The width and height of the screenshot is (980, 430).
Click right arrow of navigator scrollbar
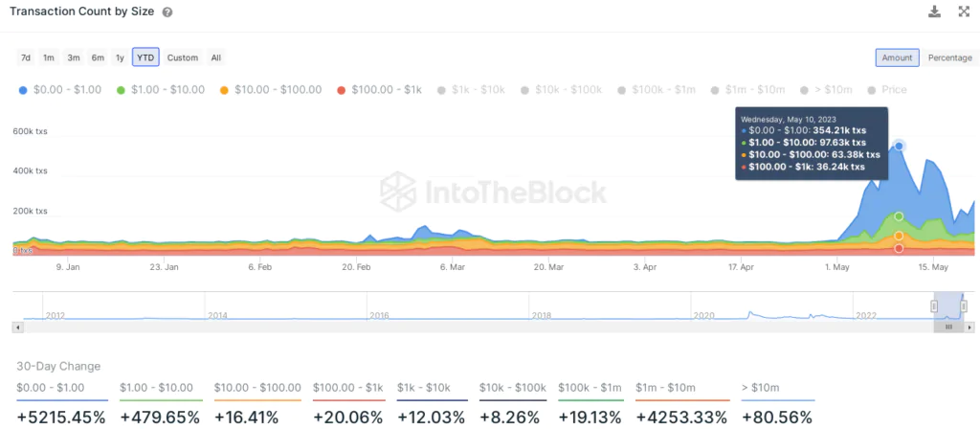pyautogui.click(x=969, y=327)
